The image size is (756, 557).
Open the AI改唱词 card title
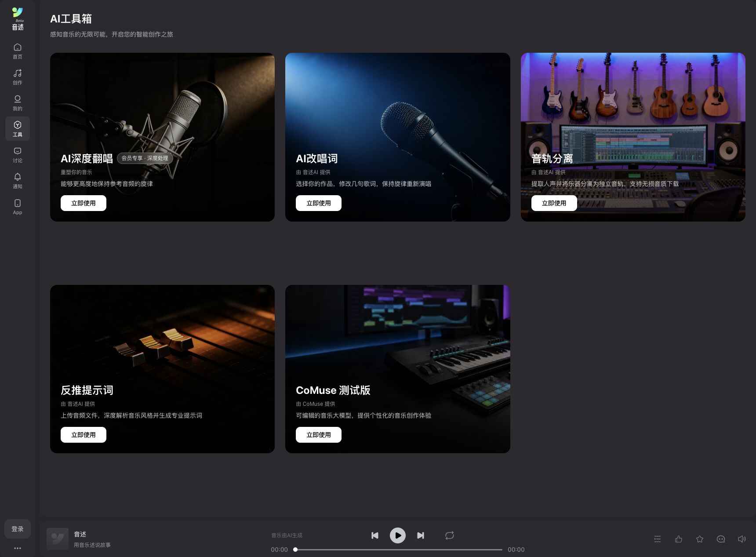(x=317, y=158)
